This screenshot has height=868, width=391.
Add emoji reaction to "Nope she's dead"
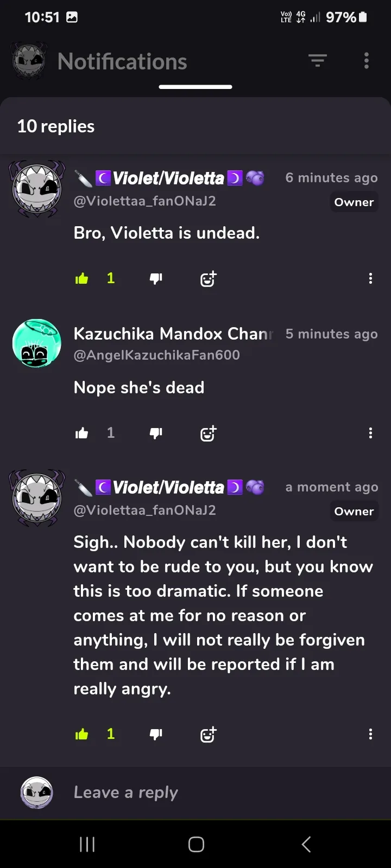[209, 433]
